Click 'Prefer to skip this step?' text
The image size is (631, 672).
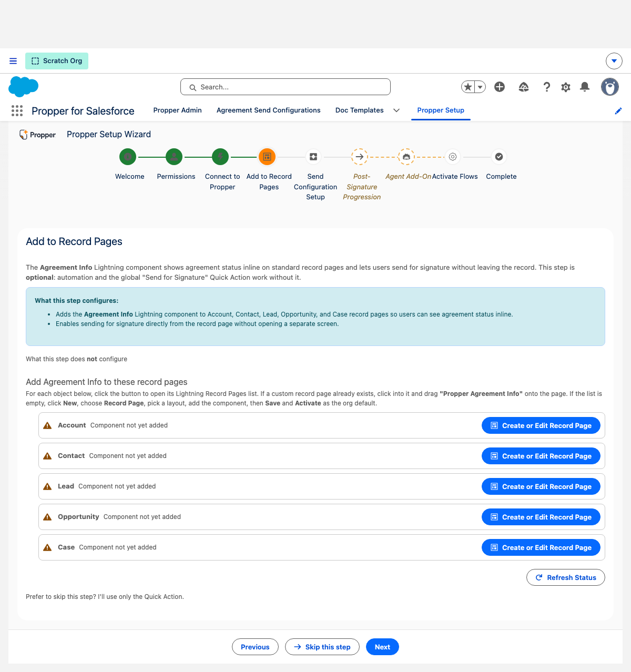pyautogui.click(x=61, y=597)
